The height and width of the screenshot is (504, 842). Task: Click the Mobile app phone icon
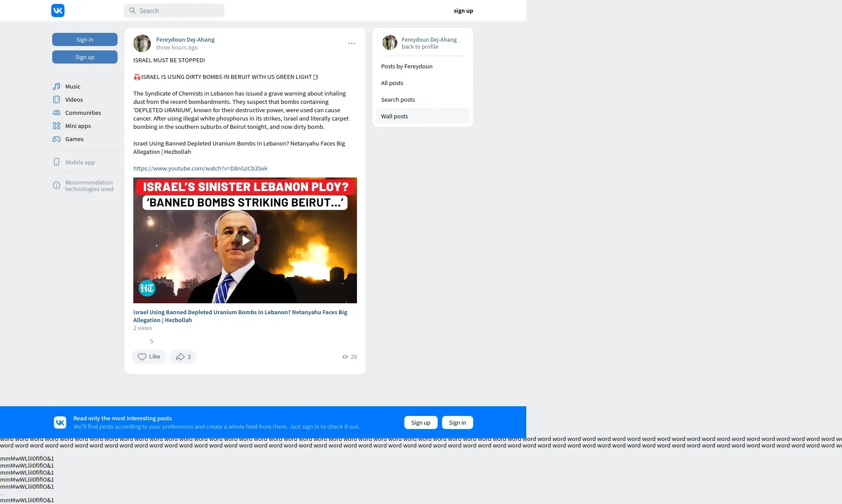[x=57, y=162]
